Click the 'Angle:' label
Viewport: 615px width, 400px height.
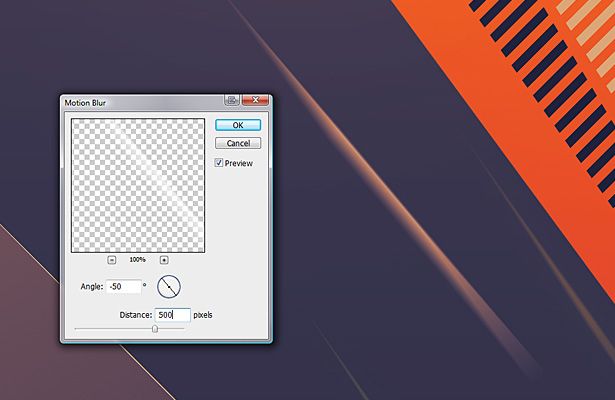[x=92, y=287]
